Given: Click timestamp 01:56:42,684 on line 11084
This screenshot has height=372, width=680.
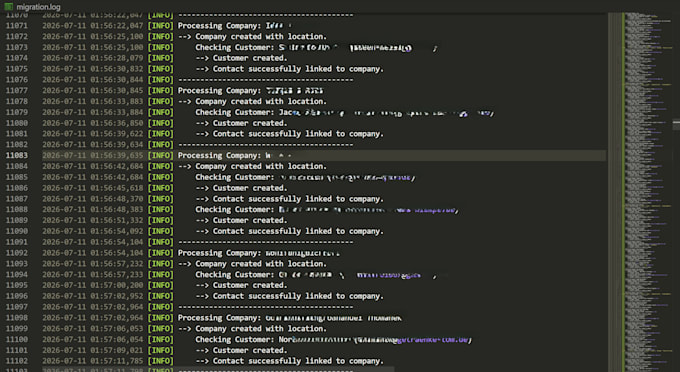Looking at the screenshot, I should 117,166.
